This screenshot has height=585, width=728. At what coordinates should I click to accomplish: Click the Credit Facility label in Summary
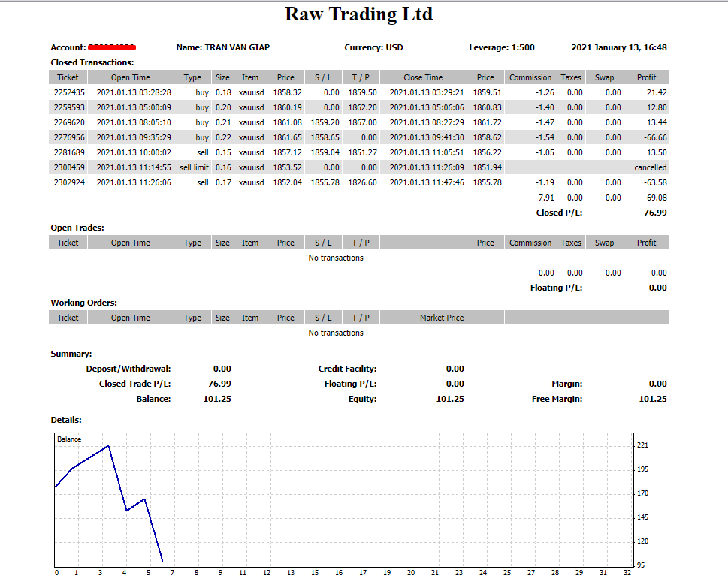pos(347,369)
